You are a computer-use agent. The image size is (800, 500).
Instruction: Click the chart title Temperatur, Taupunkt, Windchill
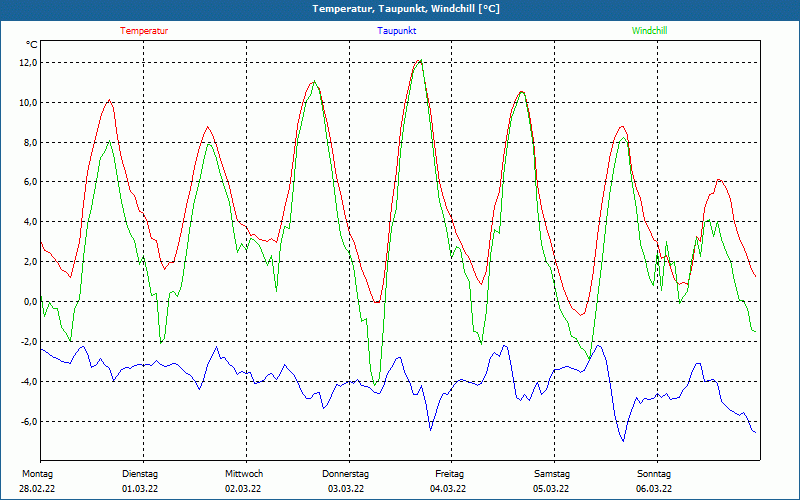click(x=406, y=9)
